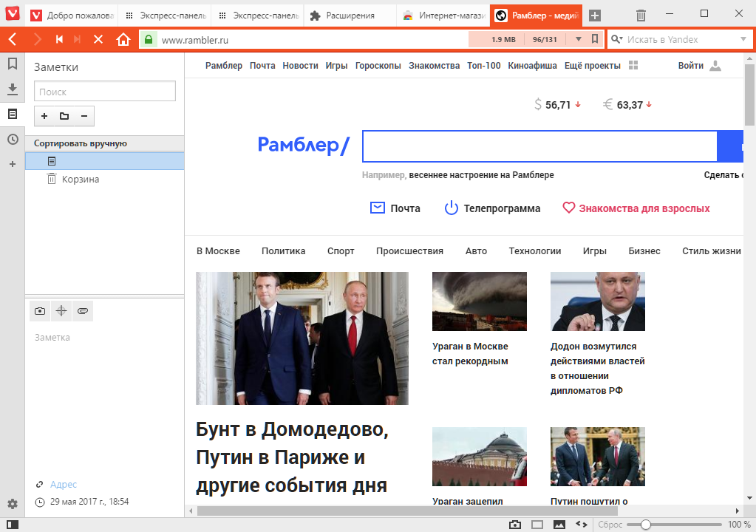
Task: Open Vivaldi settings gear icon
Action: coord(12,504)
